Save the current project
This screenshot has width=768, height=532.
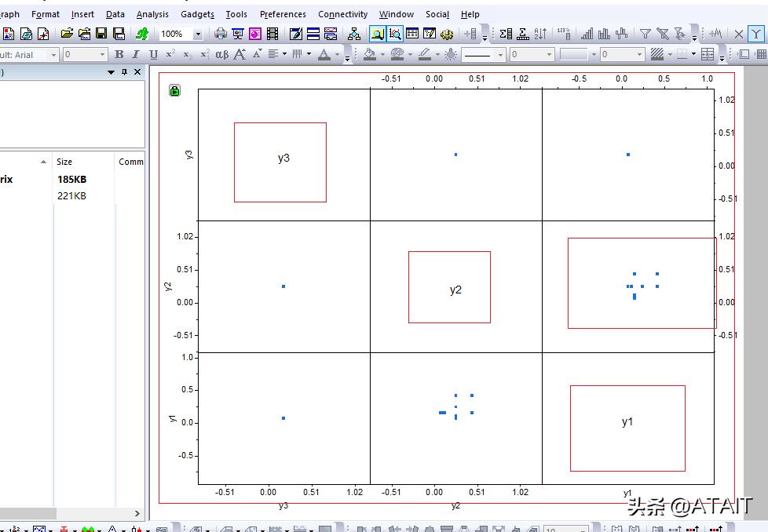pos(101,34)
